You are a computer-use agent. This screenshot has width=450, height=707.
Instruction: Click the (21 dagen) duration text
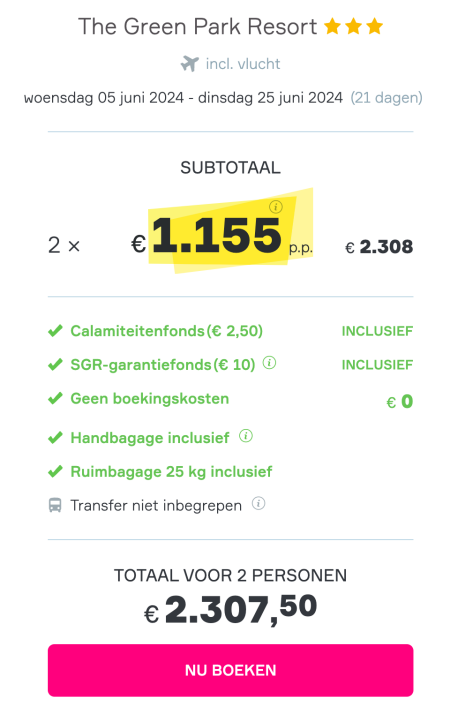[386, 98]
